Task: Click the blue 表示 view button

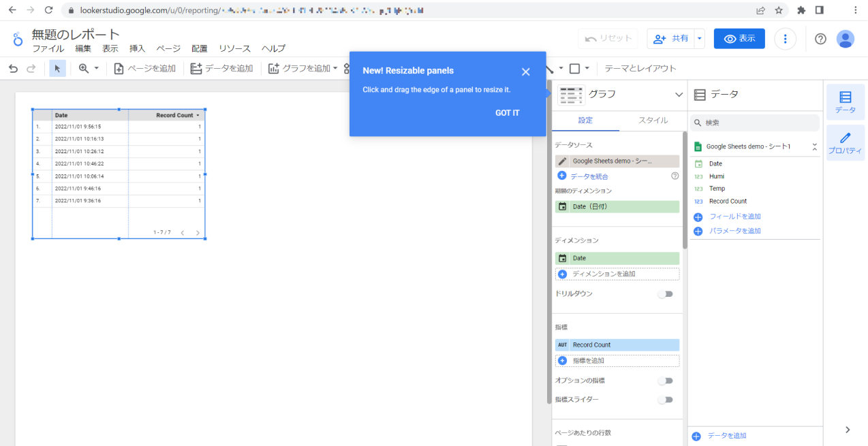Action: pyautogui.click(x=739, y=39)
